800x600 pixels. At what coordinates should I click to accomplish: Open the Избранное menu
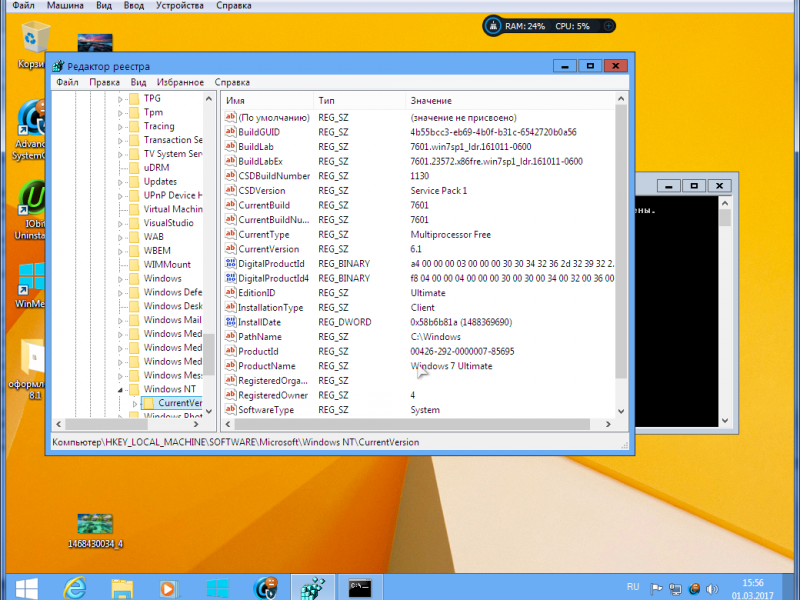180,82
